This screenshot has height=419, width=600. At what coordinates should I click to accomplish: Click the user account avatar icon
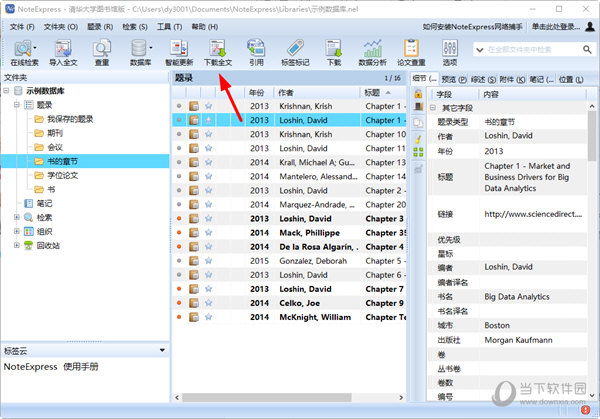click(x=590, y=26)
